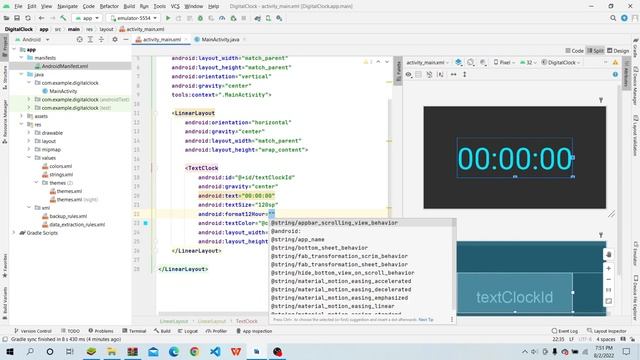
Task: Select strings.xml in project tree
Action: coord(61,174)
